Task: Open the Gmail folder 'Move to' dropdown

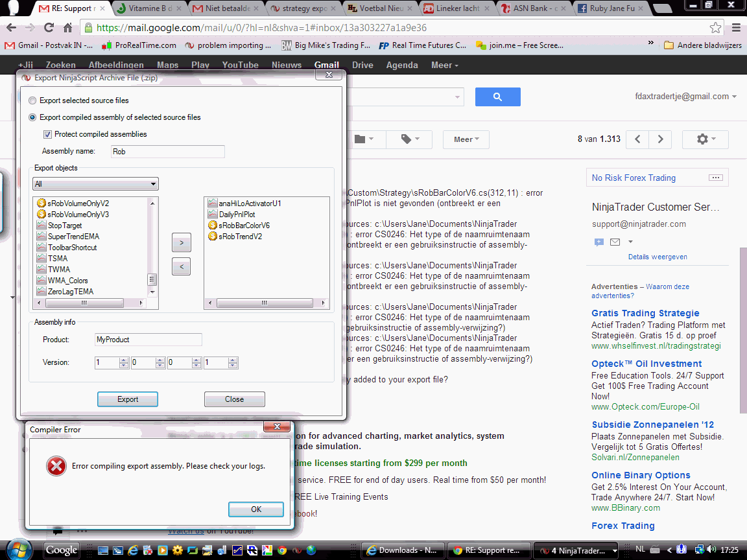Action: point(364,139)
